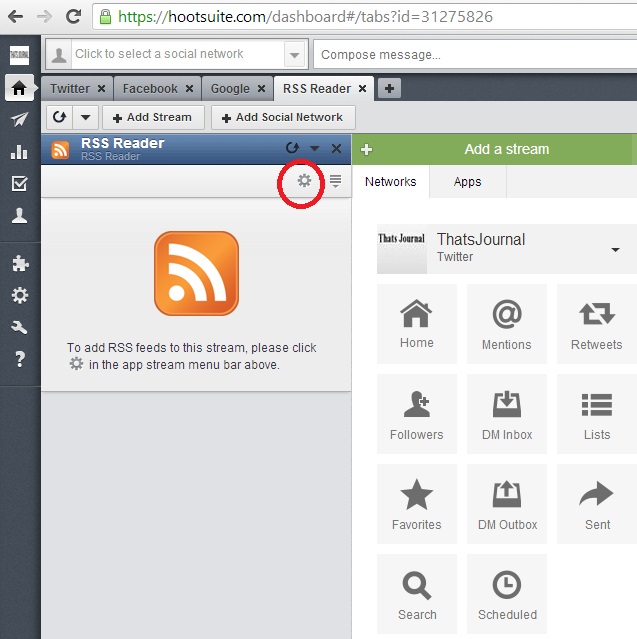Click the Add Stream button
637x639 pixels.
153,117
